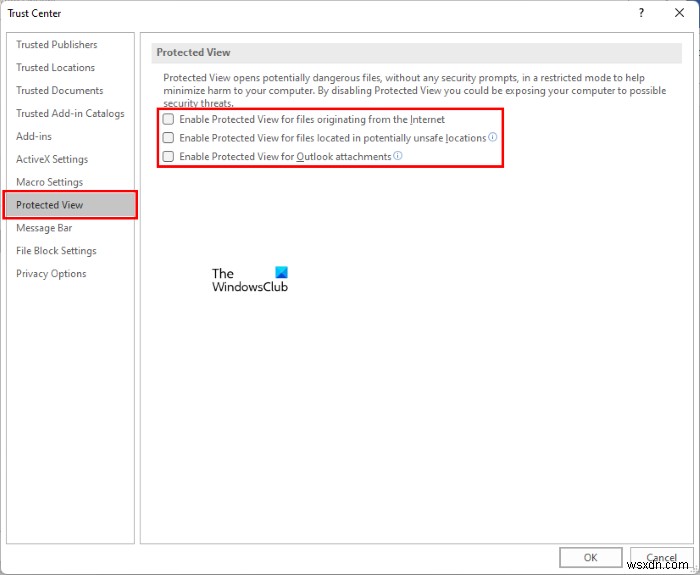
Task: Enable Protected View for Internet files checkbox
Action: [168, 119]
